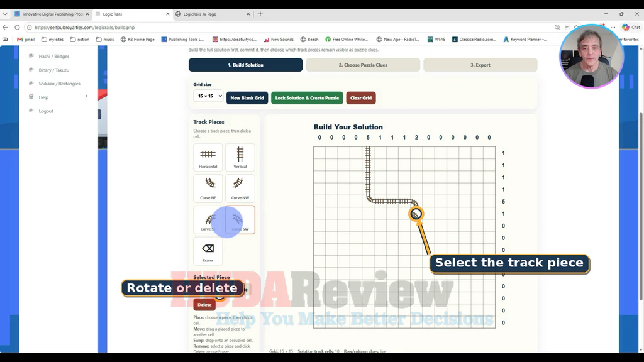644x362 pixels.
Task: Switch to 3. Export step
Action: tap(480, 65)
